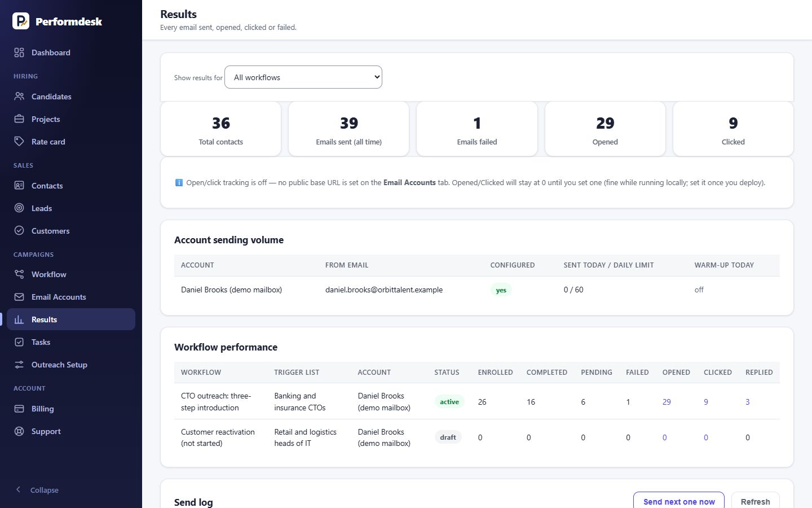Click the Support lifebuoy icon
812x508 pixels.
(x=19, y=431)
